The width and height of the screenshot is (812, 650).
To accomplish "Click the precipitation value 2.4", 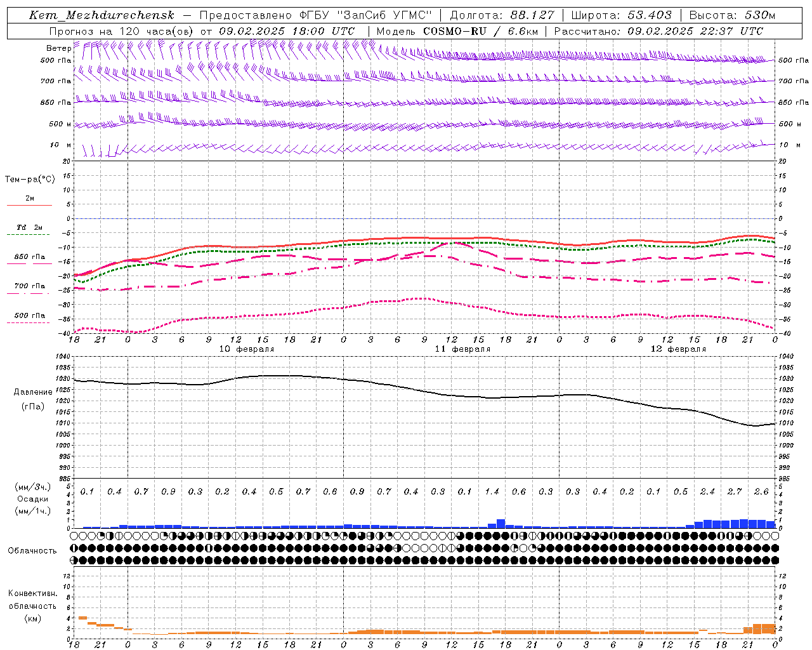I will click(707, 491).
